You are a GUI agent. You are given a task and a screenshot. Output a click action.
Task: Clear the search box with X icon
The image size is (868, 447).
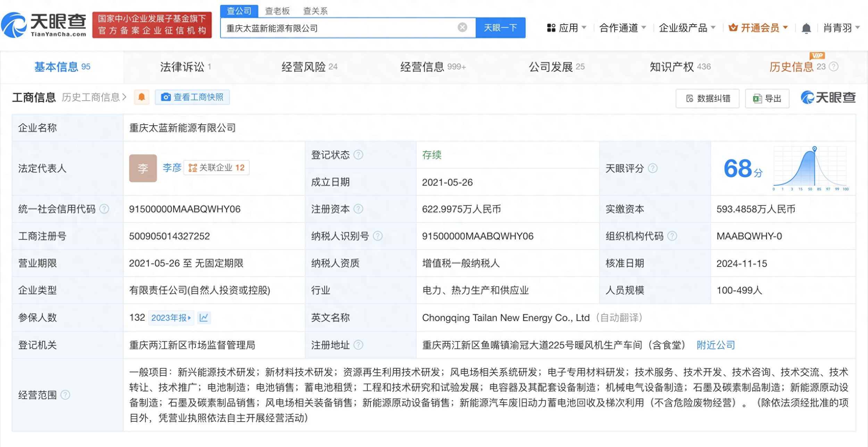tap(462, 27)
